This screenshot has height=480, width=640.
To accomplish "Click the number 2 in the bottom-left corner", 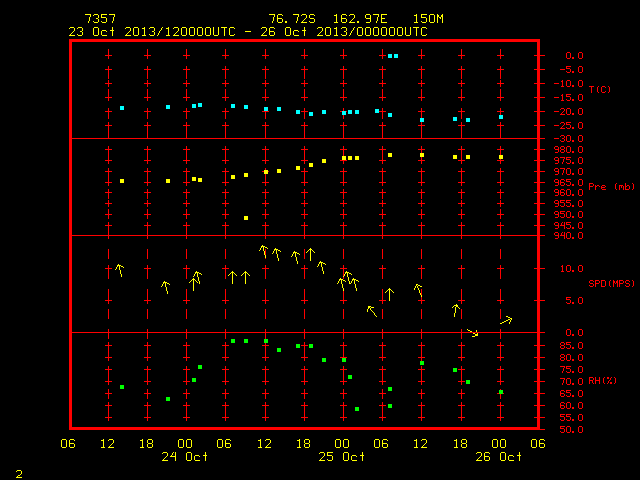I will pos(19,474).
